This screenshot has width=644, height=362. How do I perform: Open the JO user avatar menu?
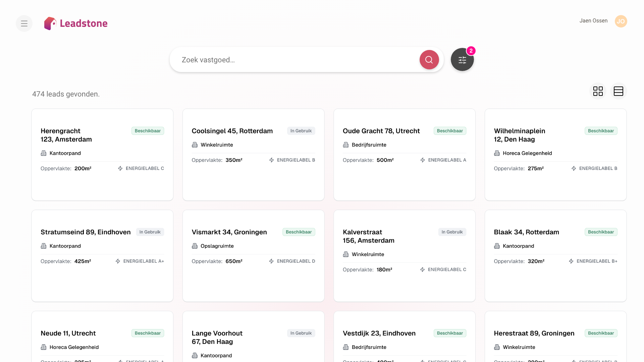point(621,21)
